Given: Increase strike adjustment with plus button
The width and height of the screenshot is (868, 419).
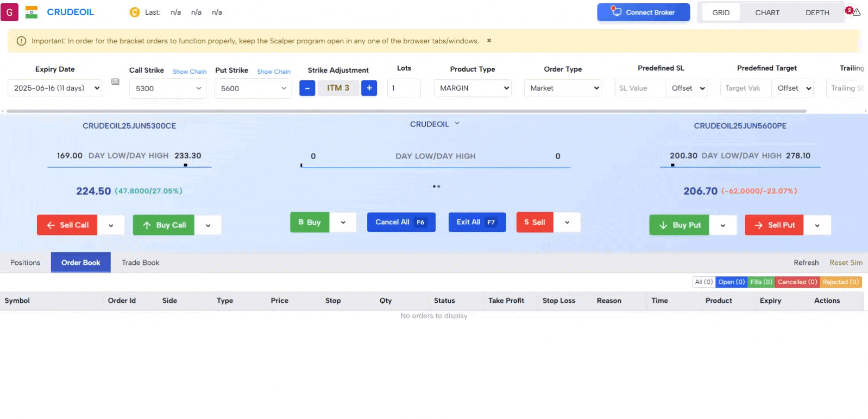Looking at the screenshot, I should 369,88.
